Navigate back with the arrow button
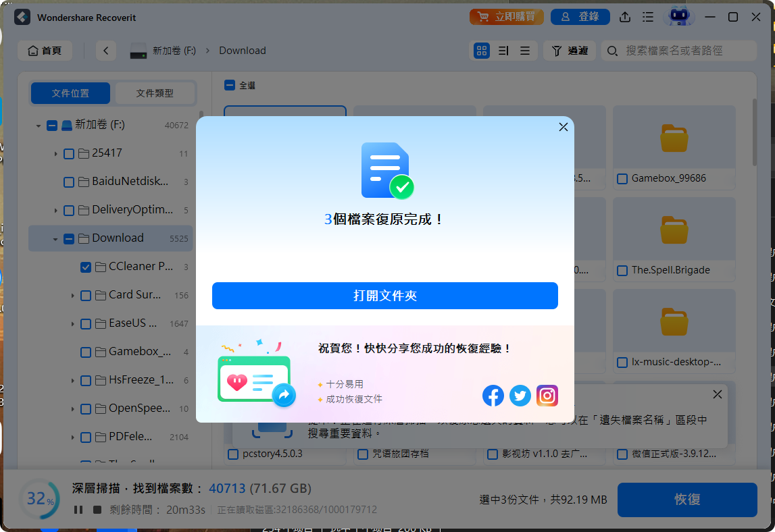The image size is (775, 532). coord(106,51)
